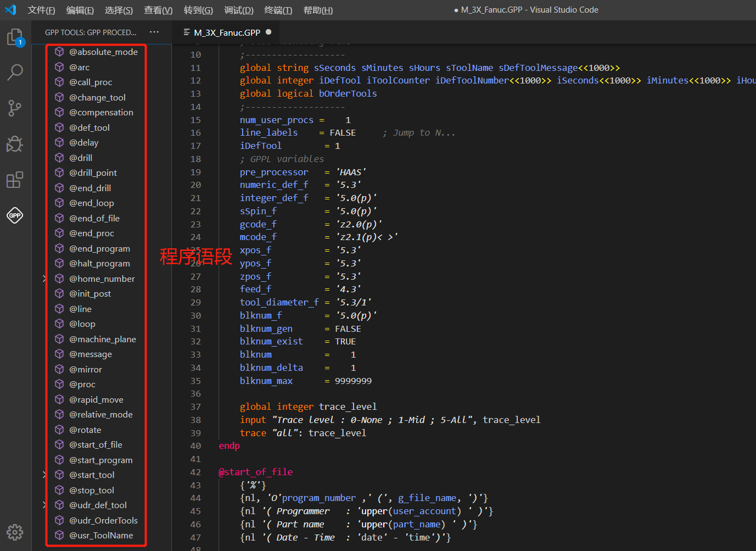Click the cube icon beside @drill
Screen dimensions: 756x551
(x=59, y=158)
